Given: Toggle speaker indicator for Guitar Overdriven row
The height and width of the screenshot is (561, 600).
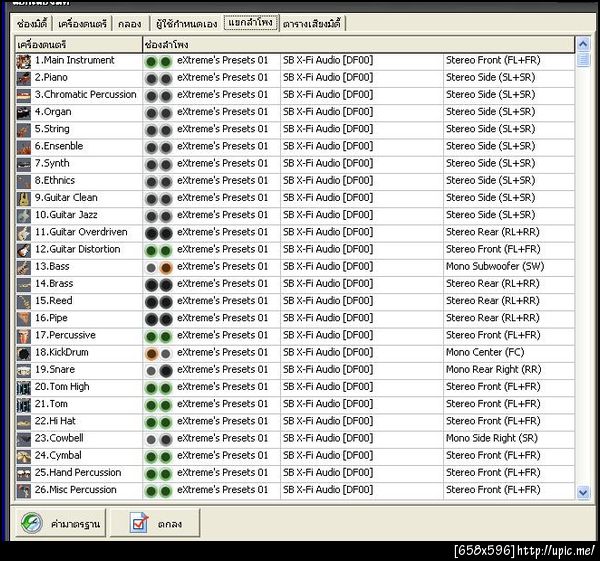Looking at the screenshot, I should [158, 233].
